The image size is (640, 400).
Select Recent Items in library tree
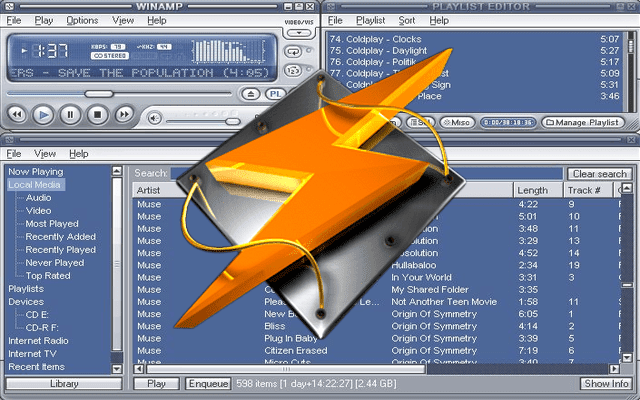click(x=36, y=367)
